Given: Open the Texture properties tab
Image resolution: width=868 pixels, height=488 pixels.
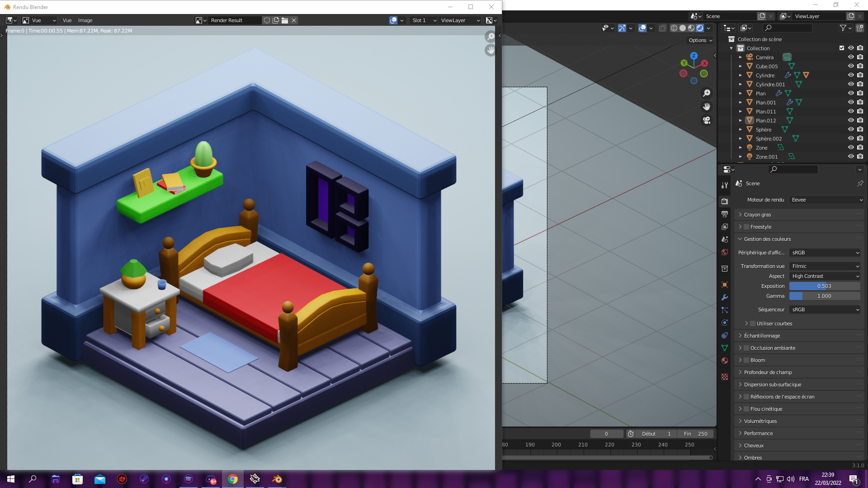Looking at the screenshot, I should [x=725, y=377].
